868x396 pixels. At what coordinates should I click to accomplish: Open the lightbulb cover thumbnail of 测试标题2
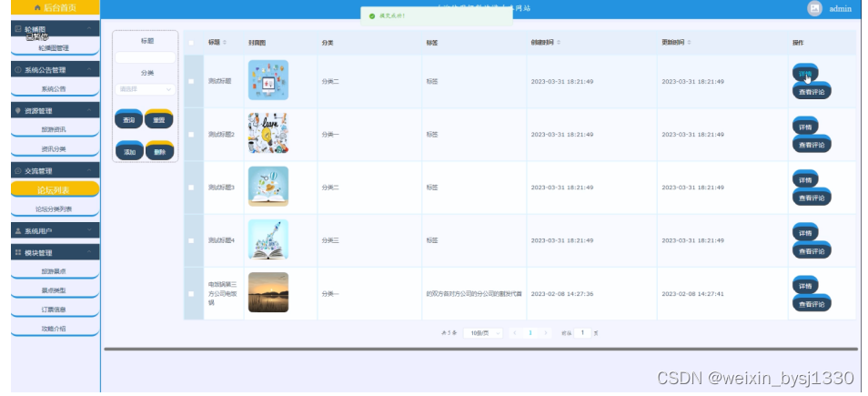coord(268,134)
